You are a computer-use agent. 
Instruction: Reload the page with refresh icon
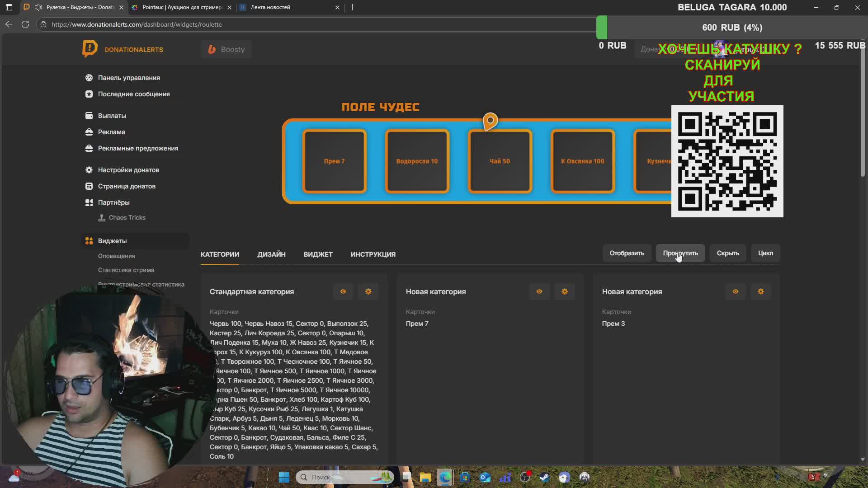click(x=25, y=24)
